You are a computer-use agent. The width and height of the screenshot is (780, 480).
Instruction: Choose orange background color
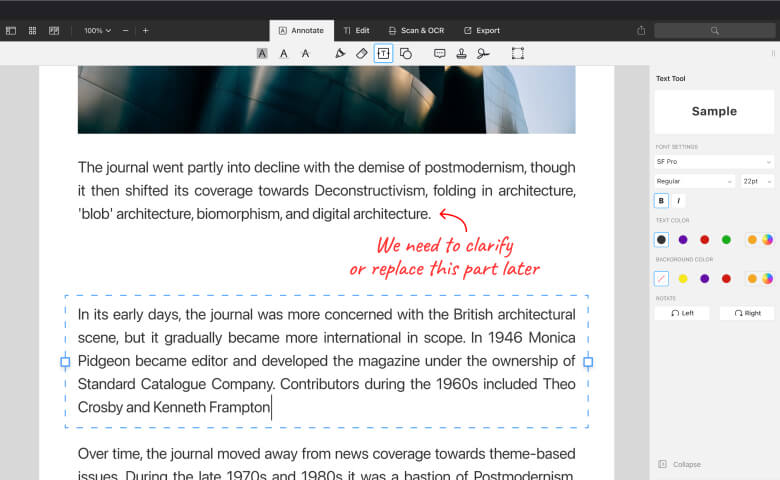[752, 279]
